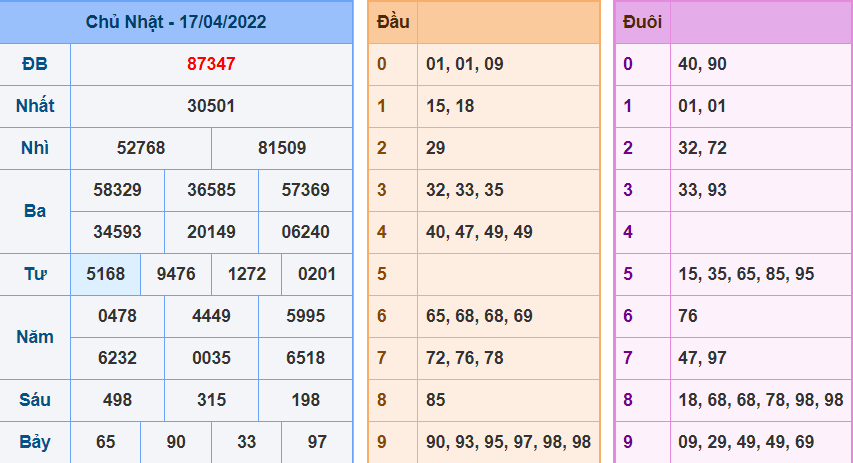The width and height of the screenshot is (853, 463).
Task: Click fourth prize number 1272
Action: coord(246,274)
